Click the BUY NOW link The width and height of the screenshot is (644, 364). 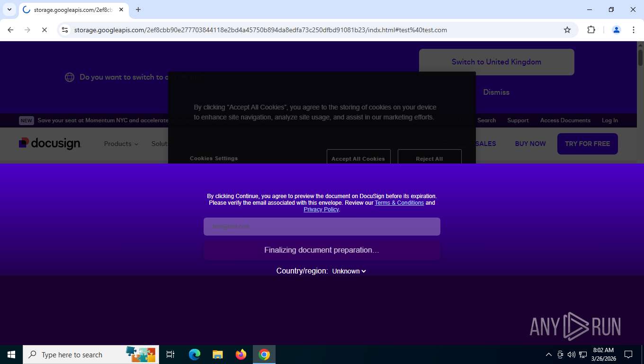(530, 144)
